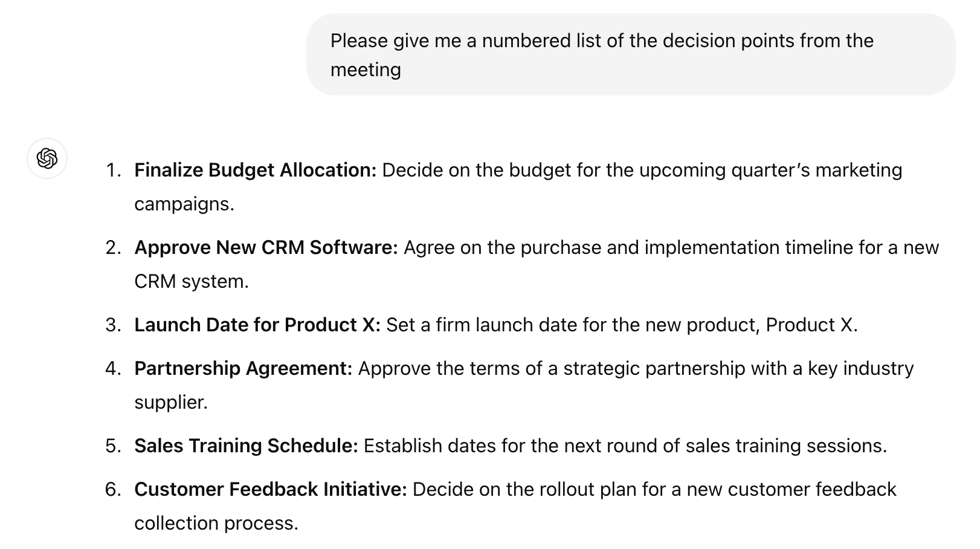
Task: Click the word 'supplier.' in item four
Action: [x=170, y=403]
